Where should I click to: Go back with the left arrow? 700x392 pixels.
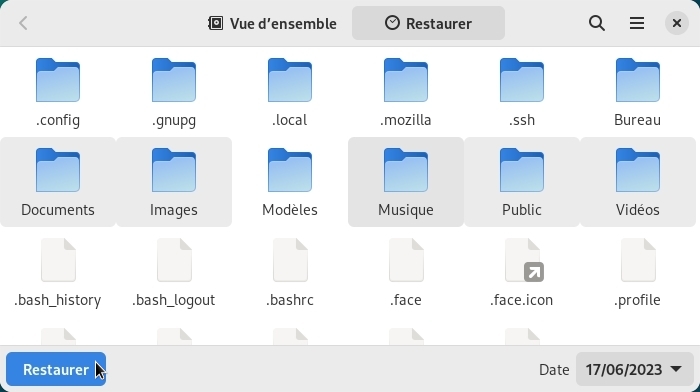point(23,23)
